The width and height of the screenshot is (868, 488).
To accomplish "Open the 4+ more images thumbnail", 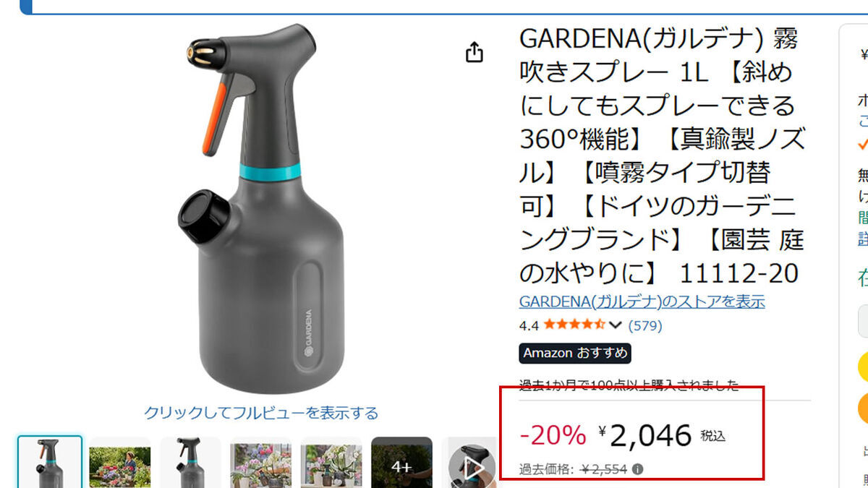I will [401, 463].
